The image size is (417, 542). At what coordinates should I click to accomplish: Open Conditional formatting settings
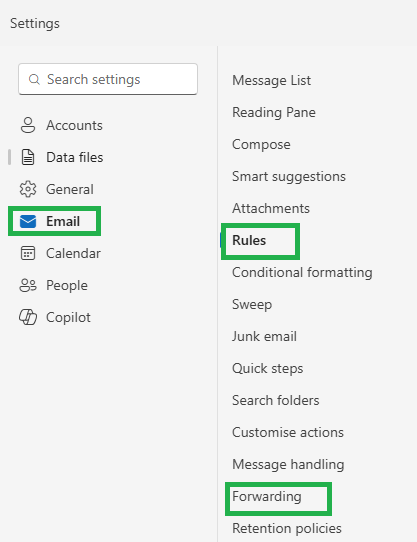(x=302, y=272)
